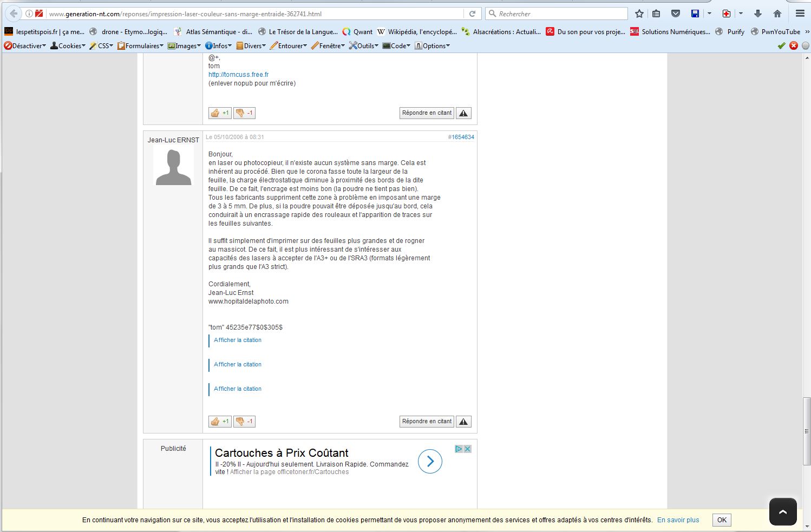Open the downloads arrow icon
Screen dimensions: 811x532
point(758,14)
